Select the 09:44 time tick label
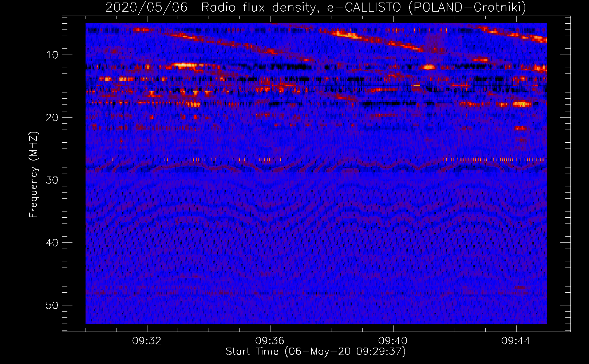 click(x=516, y=341)
